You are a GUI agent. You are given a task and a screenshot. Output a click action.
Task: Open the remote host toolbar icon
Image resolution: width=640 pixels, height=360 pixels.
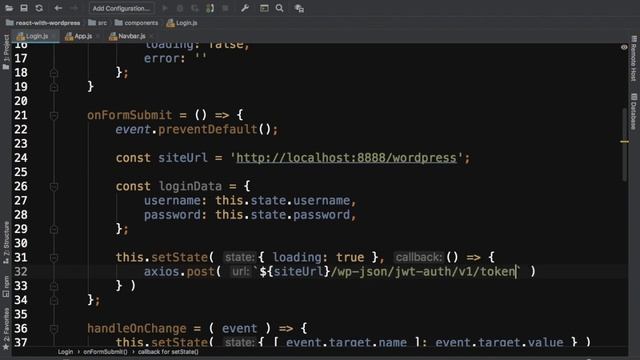click(x=299, y=9)
